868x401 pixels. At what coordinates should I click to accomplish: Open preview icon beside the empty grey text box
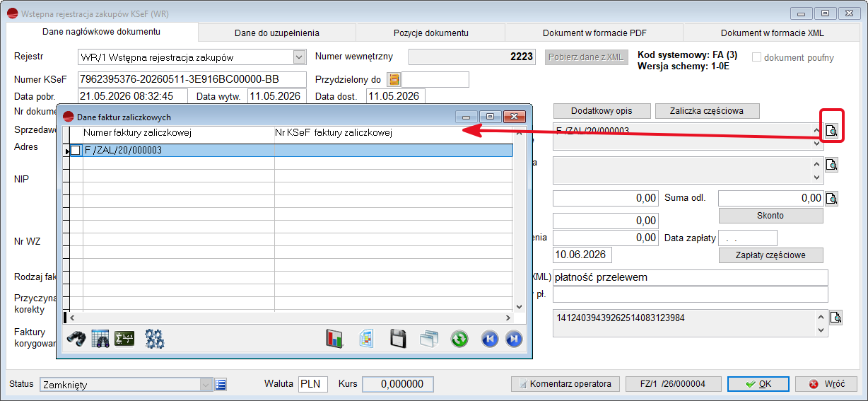[x=832, y=165]
